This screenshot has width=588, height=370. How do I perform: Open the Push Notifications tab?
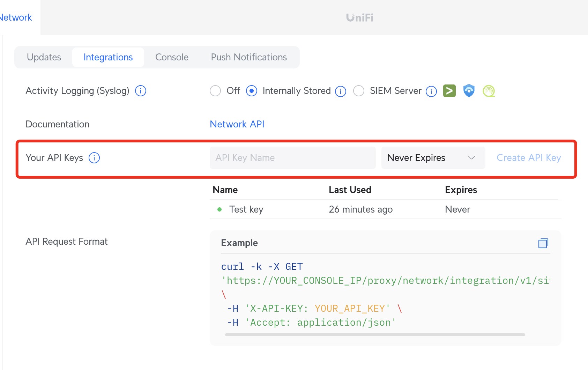coord(249,57)
